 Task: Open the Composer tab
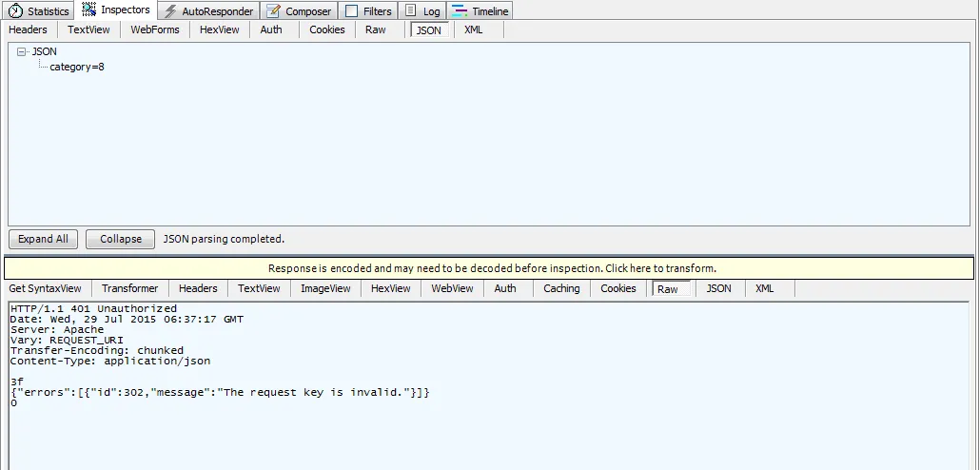click(x=299, y=11)
